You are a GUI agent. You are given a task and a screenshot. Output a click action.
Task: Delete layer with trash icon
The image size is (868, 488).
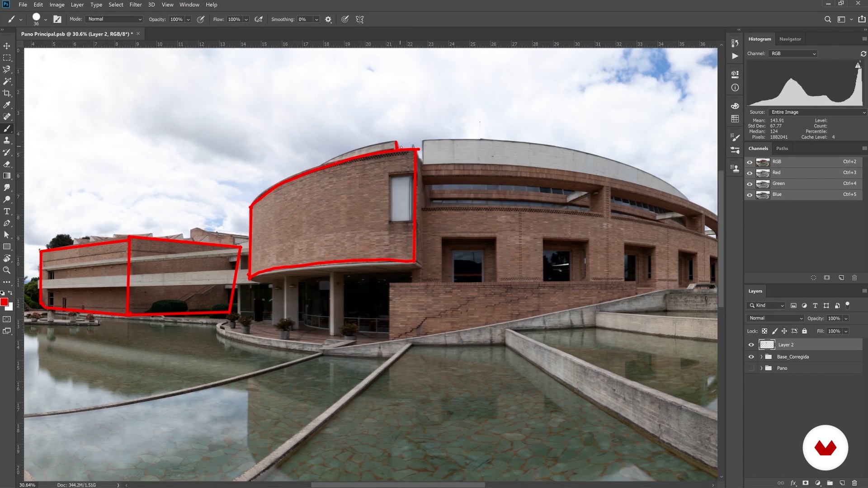[x=854, y=483]
